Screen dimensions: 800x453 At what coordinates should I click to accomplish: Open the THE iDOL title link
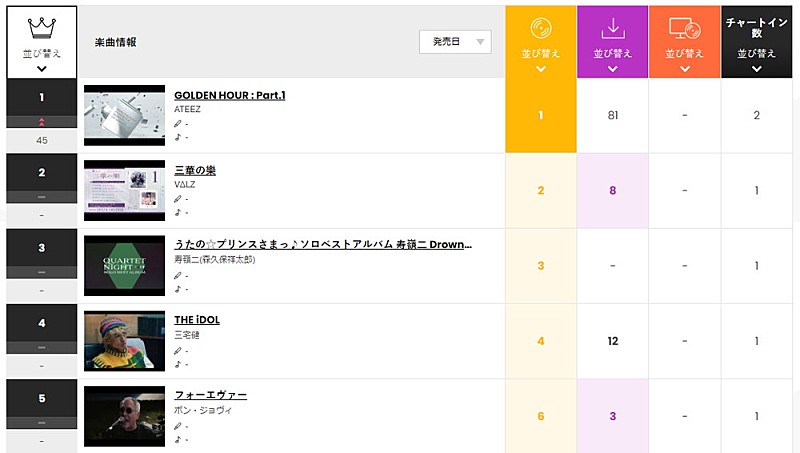point(196,320)
